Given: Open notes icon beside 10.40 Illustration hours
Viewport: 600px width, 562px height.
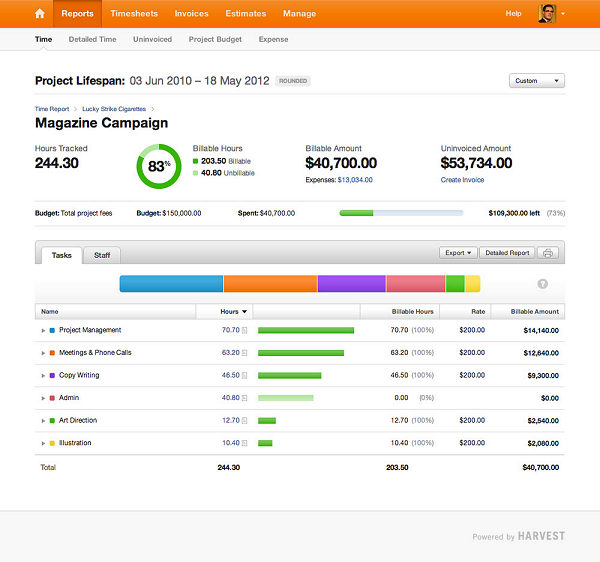Looking at the screenshot, I should point(245,443).
